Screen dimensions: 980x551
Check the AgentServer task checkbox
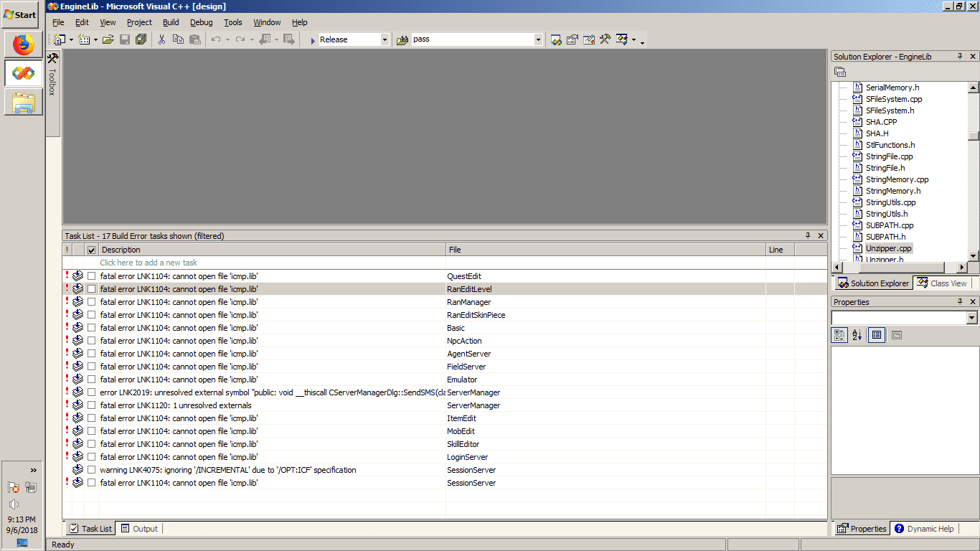click(91, 354)
